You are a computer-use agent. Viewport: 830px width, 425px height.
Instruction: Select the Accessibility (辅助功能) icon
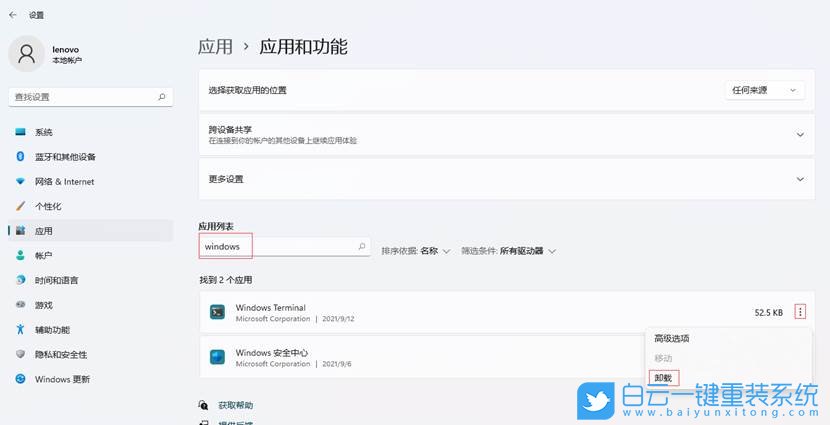click(x=21, y=330)
